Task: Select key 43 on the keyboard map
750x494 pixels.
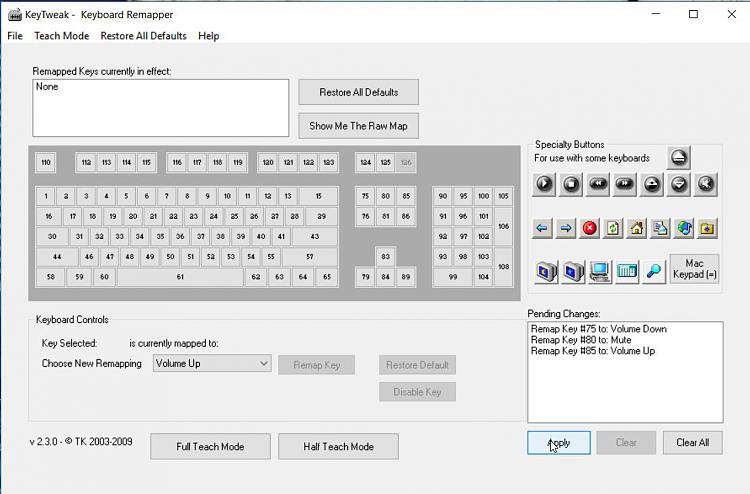Action: tap(315, 236)
